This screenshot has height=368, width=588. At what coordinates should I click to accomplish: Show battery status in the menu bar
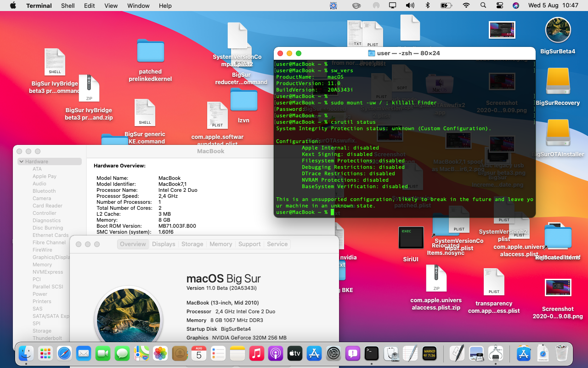[x=446, y=6]
